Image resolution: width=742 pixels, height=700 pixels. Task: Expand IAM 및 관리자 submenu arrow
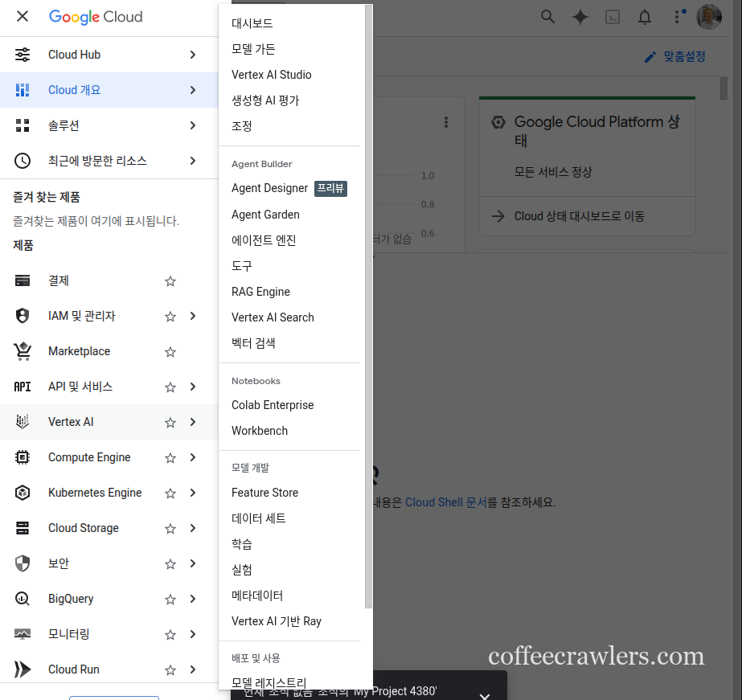point(193,317)
